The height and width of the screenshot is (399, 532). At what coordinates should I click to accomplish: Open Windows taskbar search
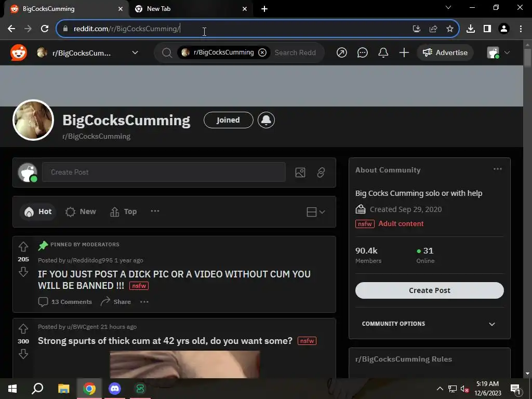click(37, 389)
